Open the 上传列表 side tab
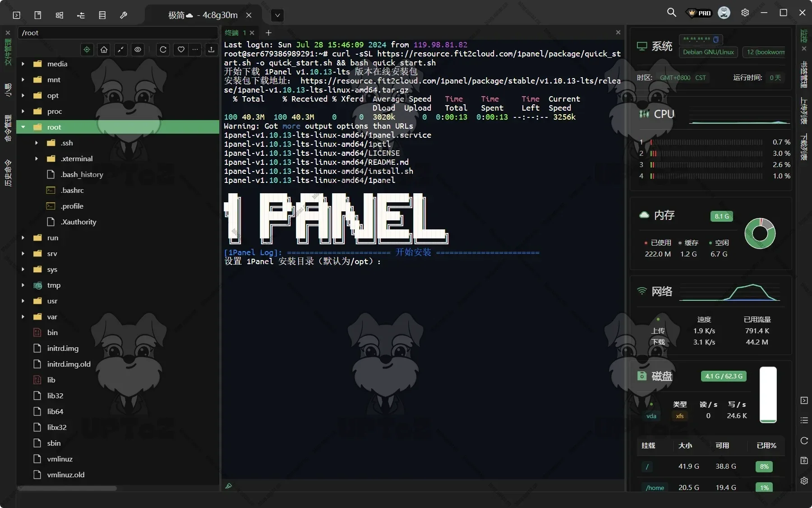Screen dimensions: 812x508 click(x=804, y=111)
